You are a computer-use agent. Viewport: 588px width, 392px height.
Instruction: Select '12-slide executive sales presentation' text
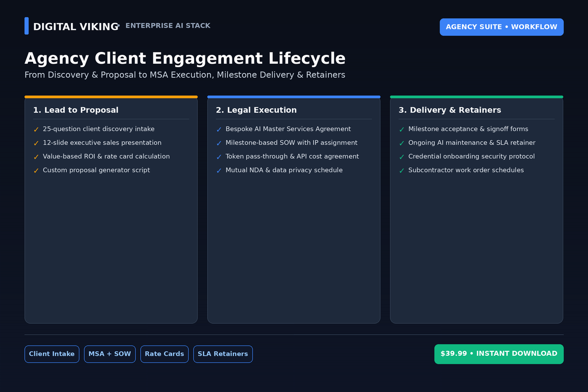tap(102, 143)
